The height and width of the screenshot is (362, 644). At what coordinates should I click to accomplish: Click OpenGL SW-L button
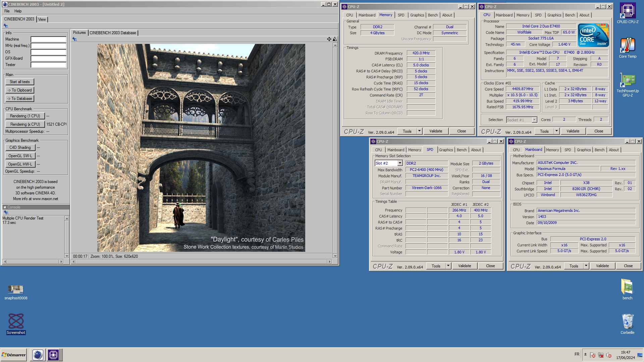tap(20, 156)
